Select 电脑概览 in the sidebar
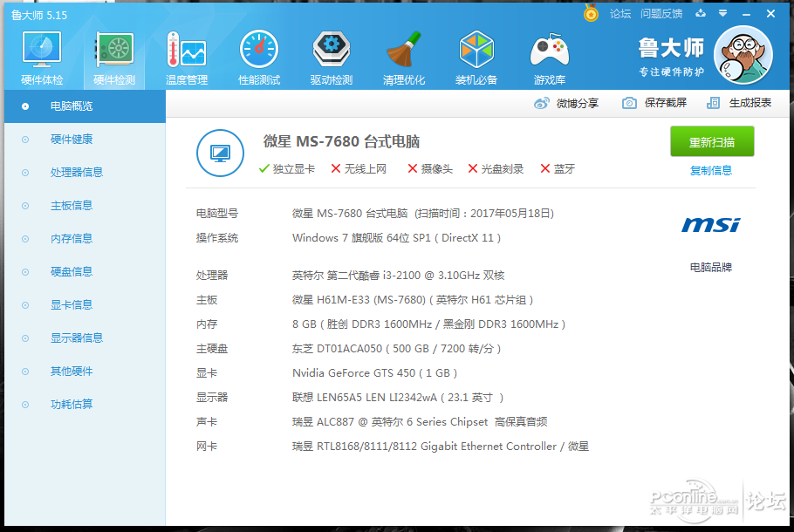 [86, 106]
